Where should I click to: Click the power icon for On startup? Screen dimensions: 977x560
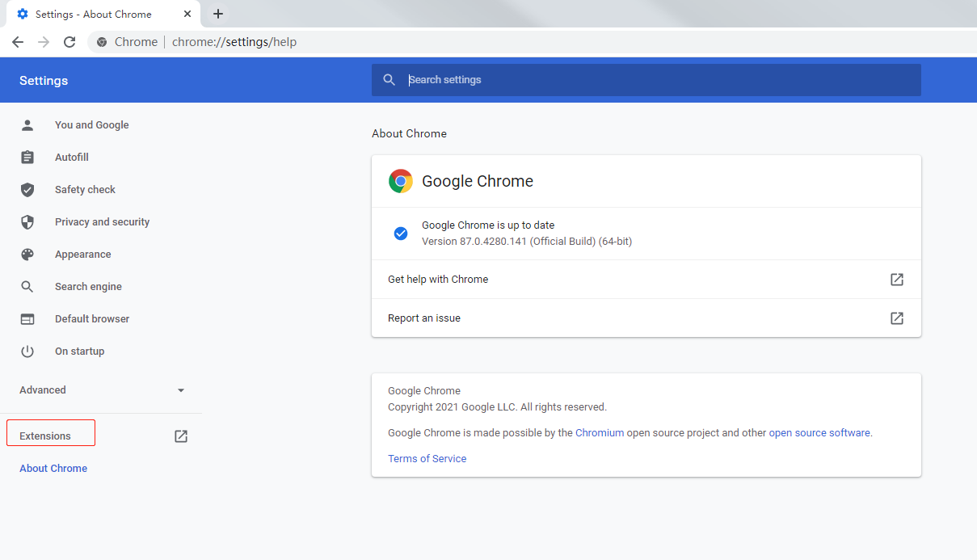coord(27,352)
